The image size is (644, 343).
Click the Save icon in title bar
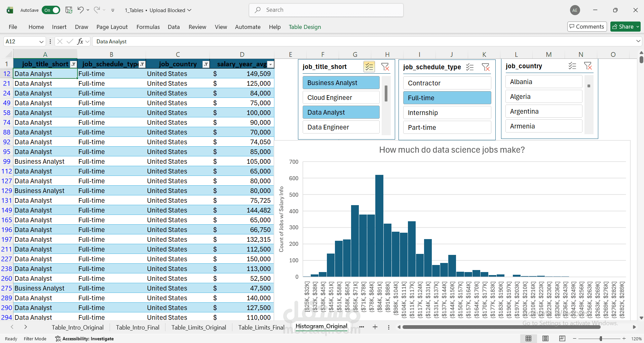click(x=69, y=10)
